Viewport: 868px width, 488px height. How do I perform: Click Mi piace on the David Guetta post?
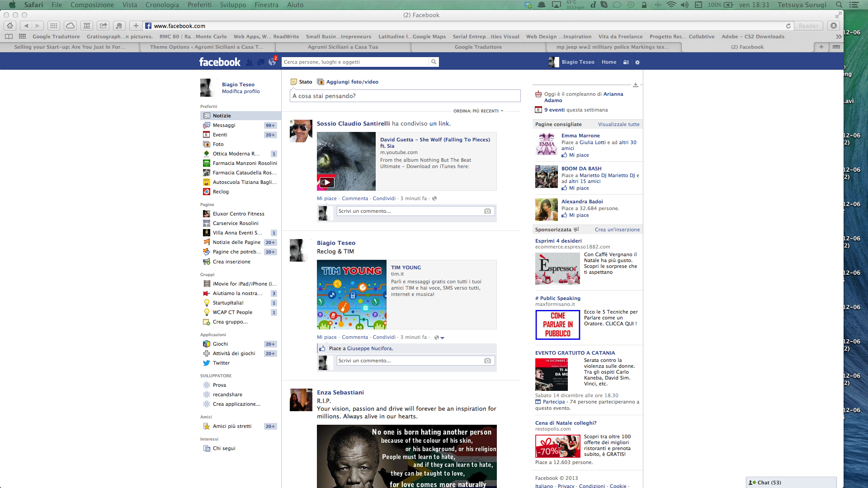click(326, 198)
